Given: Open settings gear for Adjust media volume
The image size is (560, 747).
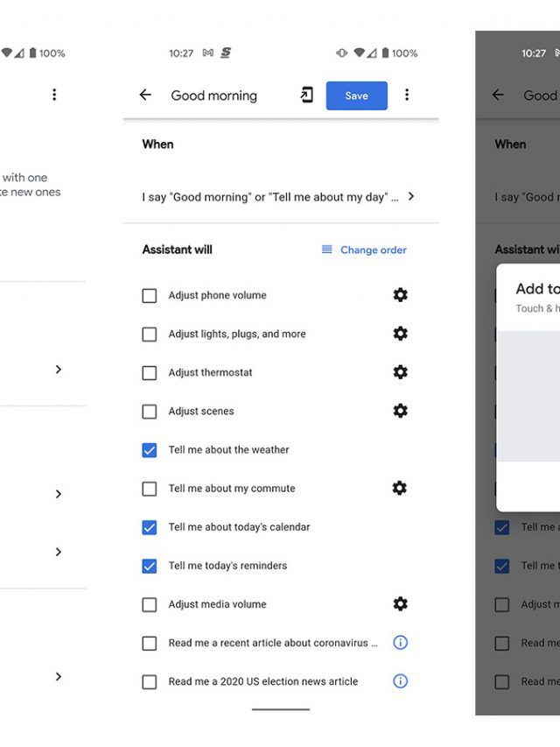Looking at the screenshot, I should coord(400,603).
